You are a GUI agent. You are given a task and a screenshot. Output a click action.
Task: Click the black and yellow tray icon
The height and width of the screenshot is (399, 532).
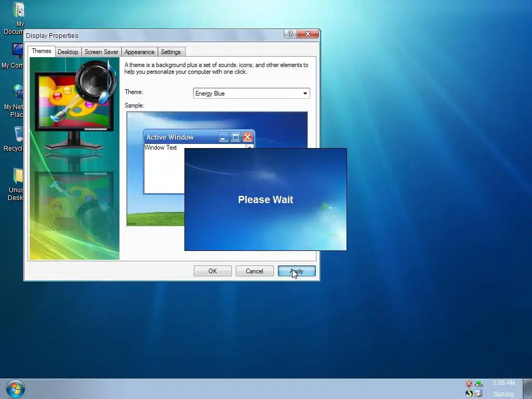click(x=469, y=393)
